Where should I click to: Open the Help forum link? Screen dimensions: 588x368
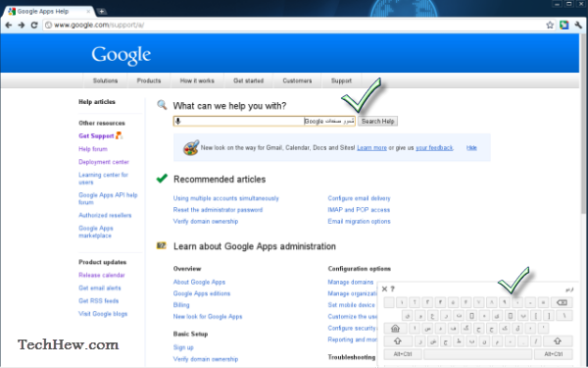[x=93, y=149]
